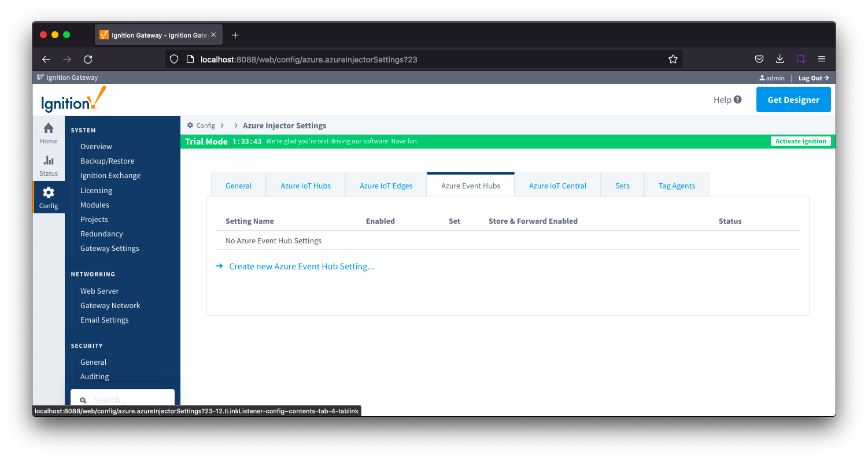Close the Ignition Gateway browser tab
The image size is (868, 459).
[213, 35]
